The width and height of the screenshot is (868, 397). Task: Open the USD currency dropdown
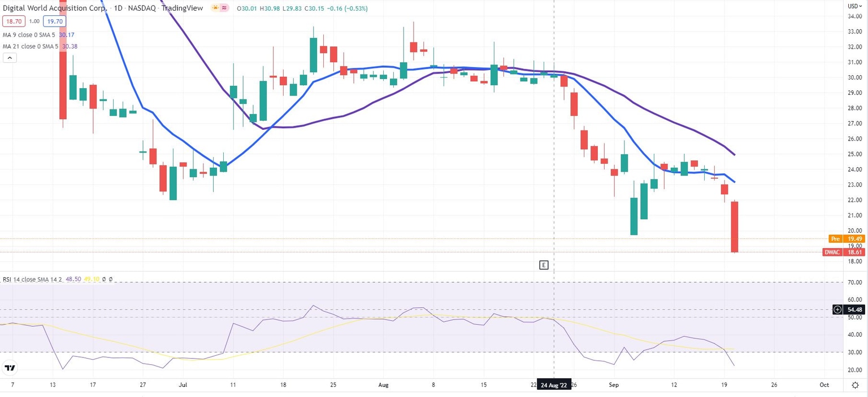pos(856,6)
